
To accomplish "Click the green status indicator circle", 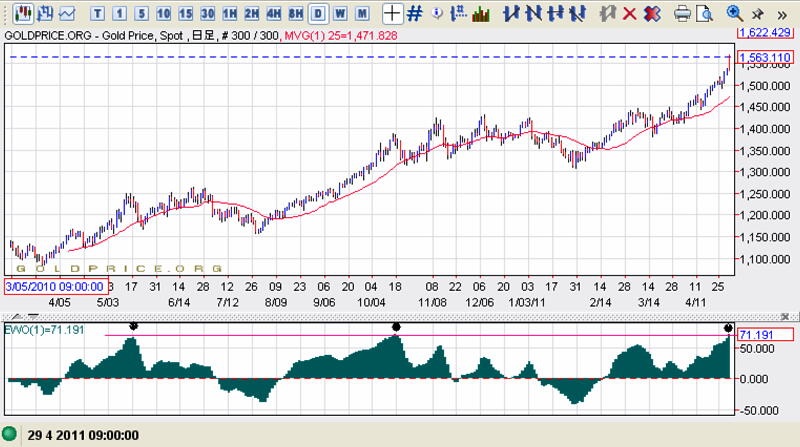I will (10, 436).
